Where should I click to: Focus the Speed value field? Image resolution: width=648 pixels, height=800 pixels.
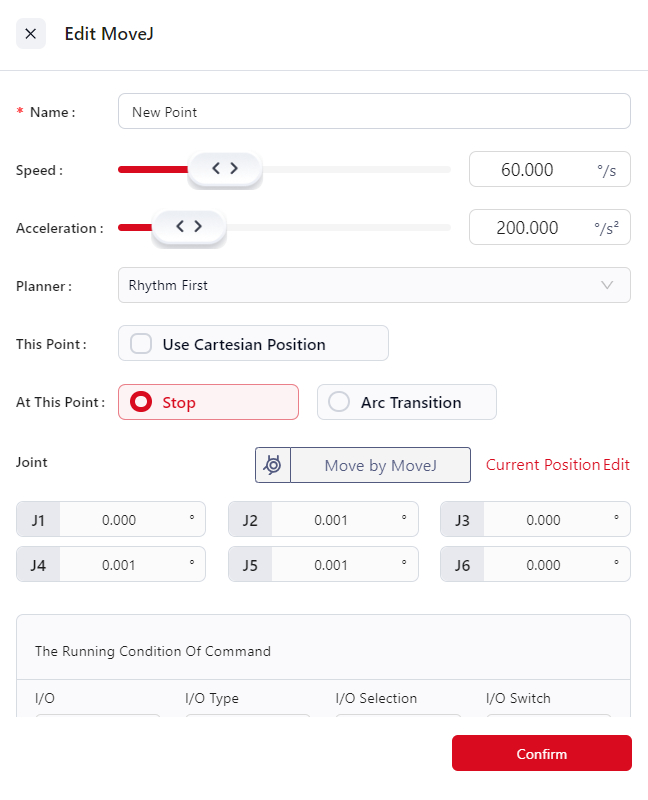530,170
